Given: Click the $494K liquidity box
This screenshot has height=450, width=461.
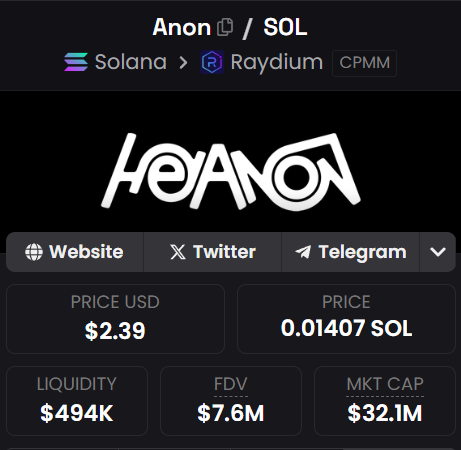Looking at the screenshot, I should point(77,401).
